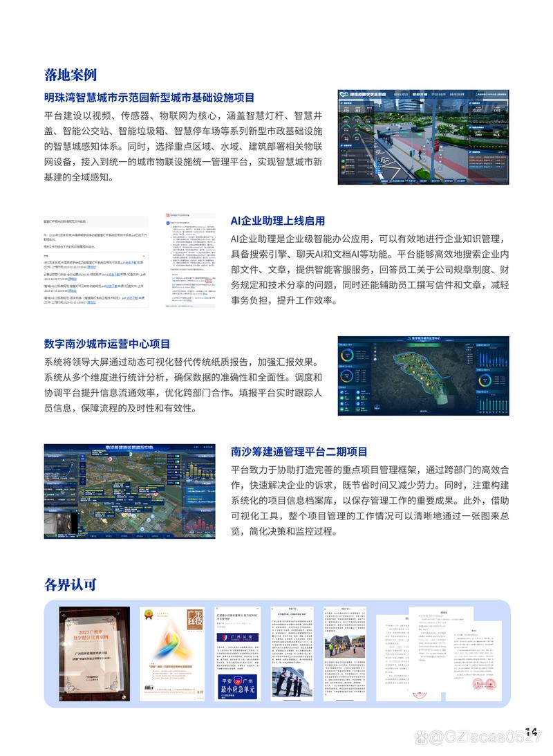Open the 明珠湾 digital twin dashboard screenshot
The height and width of the screenshot is (756, 553).
pos(423,137)
